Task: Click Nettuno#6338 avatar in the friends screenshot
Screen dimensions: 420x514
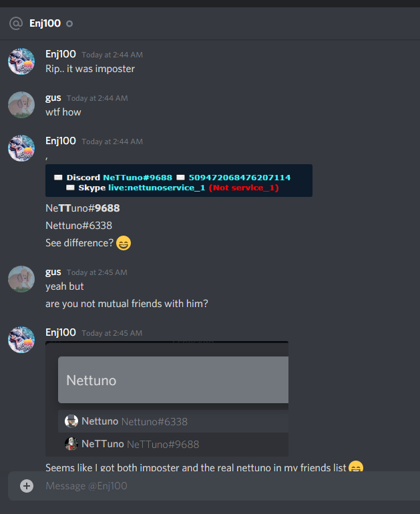Action: 71,421
